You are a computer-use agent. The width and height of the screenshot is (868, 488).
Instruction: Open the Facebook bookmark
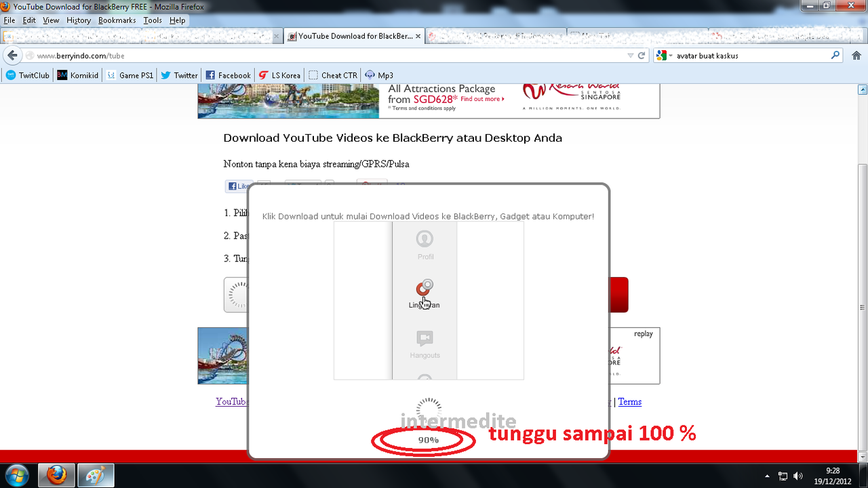click(x=228, y=75)
